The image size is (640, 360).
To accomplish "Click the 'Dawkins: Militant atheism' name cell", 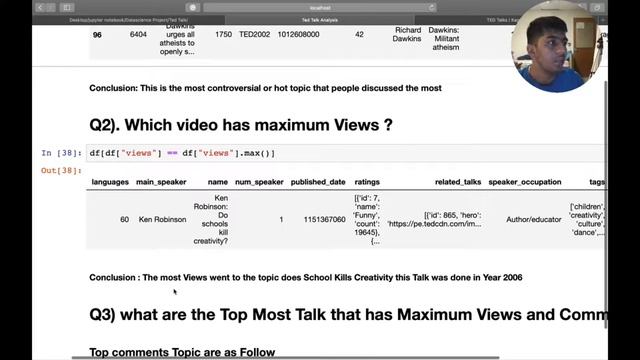I will pyautogui.click(x=444, y=39).
